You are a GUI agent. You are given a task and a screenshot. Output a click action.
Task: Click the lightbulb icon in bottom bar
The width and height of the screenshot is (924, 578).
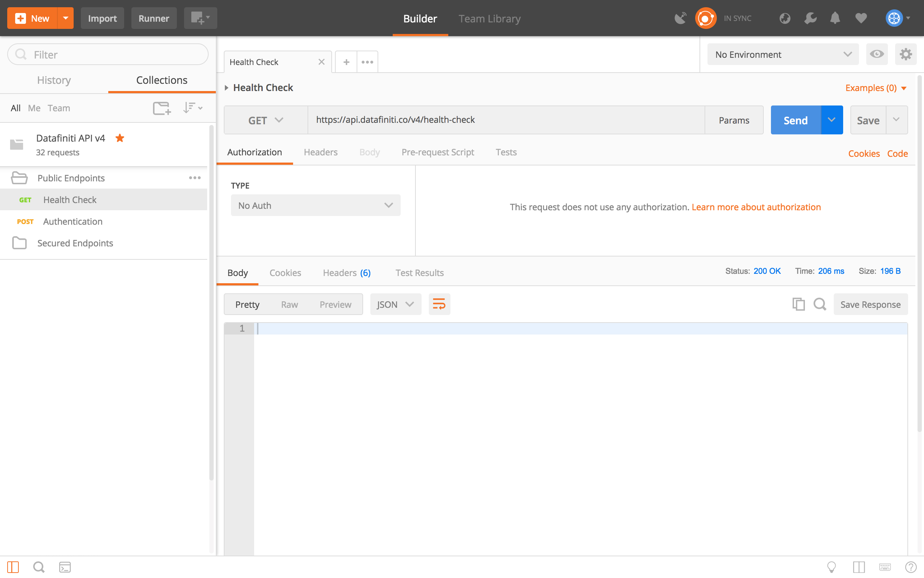point(831,567)
